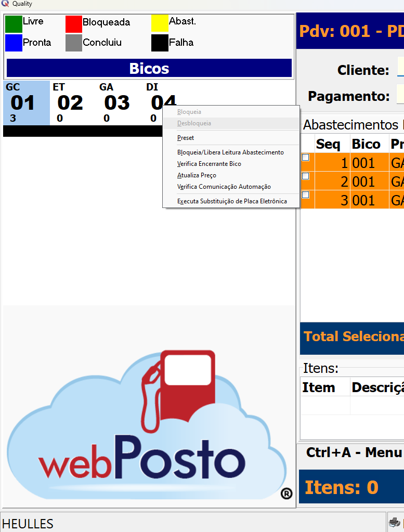Choose Bloqueia in context menu
The width and height of the screenshot is (404, 532).
pos(231,112)
